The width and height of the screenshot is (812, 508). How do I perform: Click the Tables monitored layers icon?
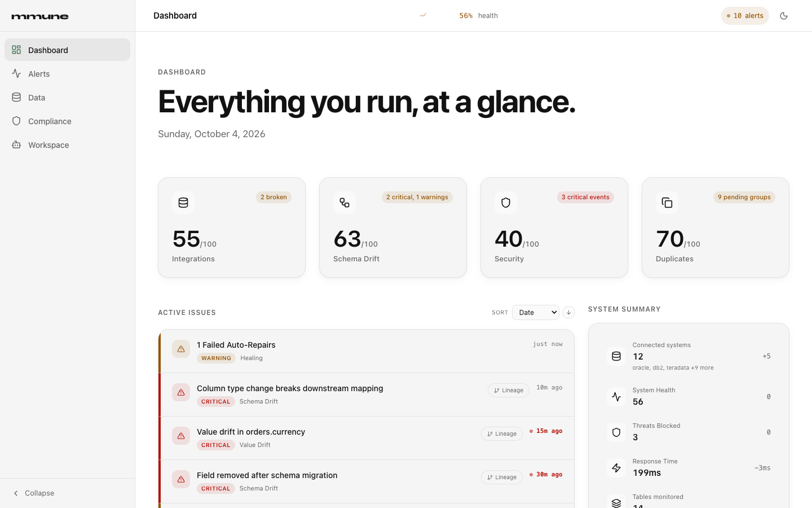click(x=616, y=502)
